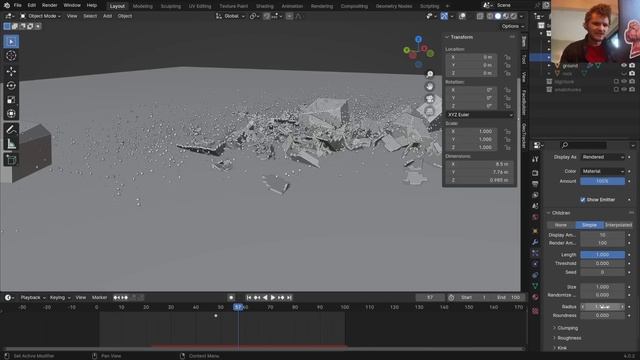Open the View Layer properties tab icon
The image size is (640, 360).
[535, 195]
